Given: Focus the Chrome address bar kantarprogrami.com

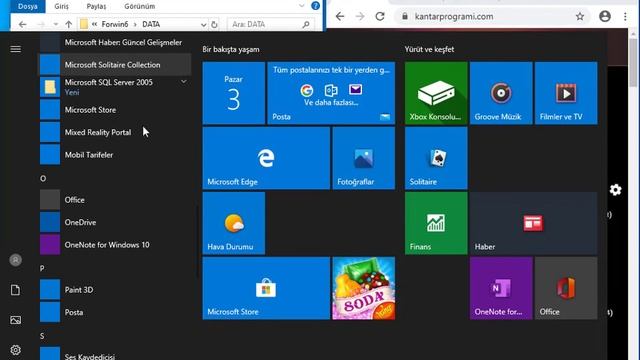Looking at the screenshot, I should pos(491,16).
